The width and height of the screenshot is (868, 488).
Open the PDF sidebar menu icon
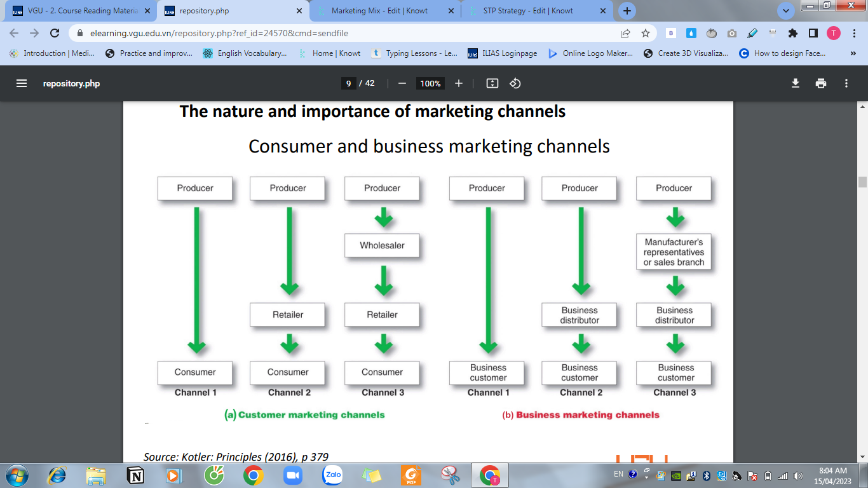click(x=22, y=83)
